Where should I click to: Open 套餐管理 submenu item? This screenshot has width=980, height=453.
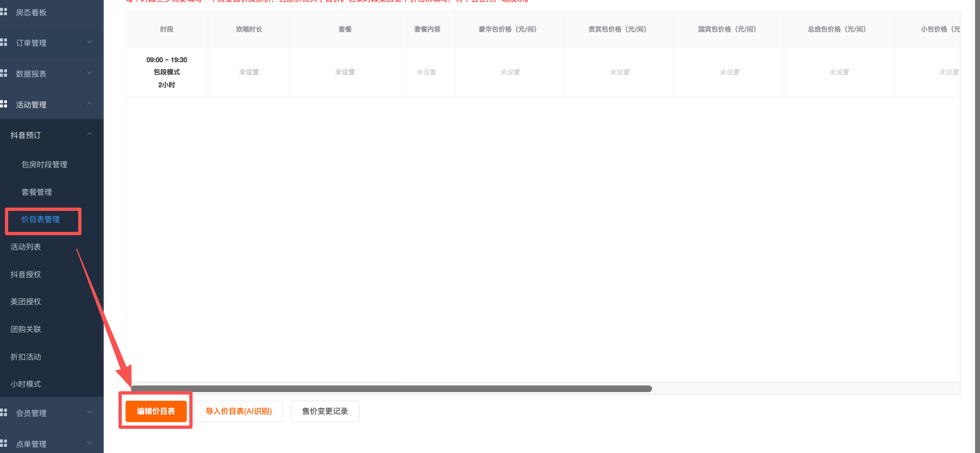[37, 192]
